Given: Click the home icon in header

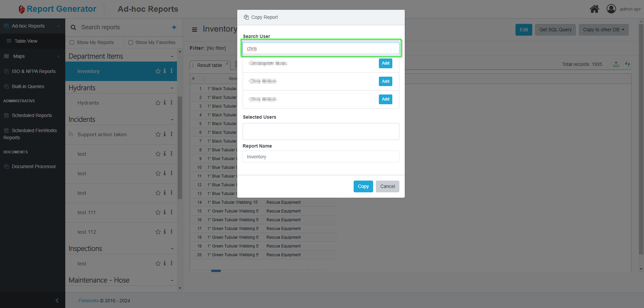Looking at the screenshot, I should (594, 9).
